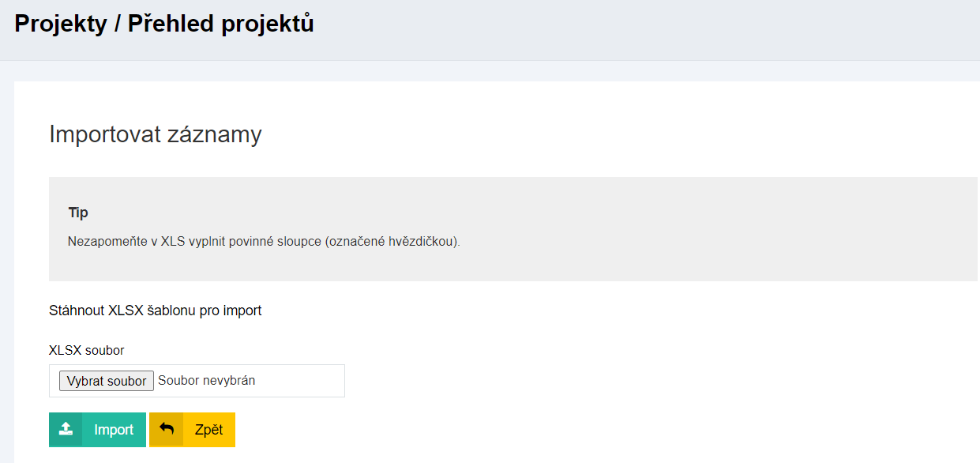
Task: Download the XLSX import template
Action: [x=155, y=311]
